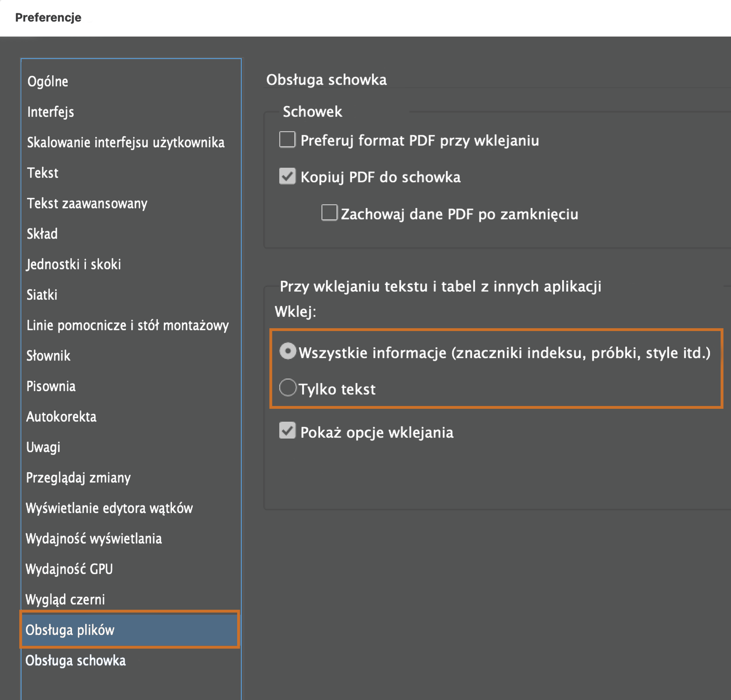Switch to Interfejs preferences
Screen dimensions: 731x700
point(51,112)
